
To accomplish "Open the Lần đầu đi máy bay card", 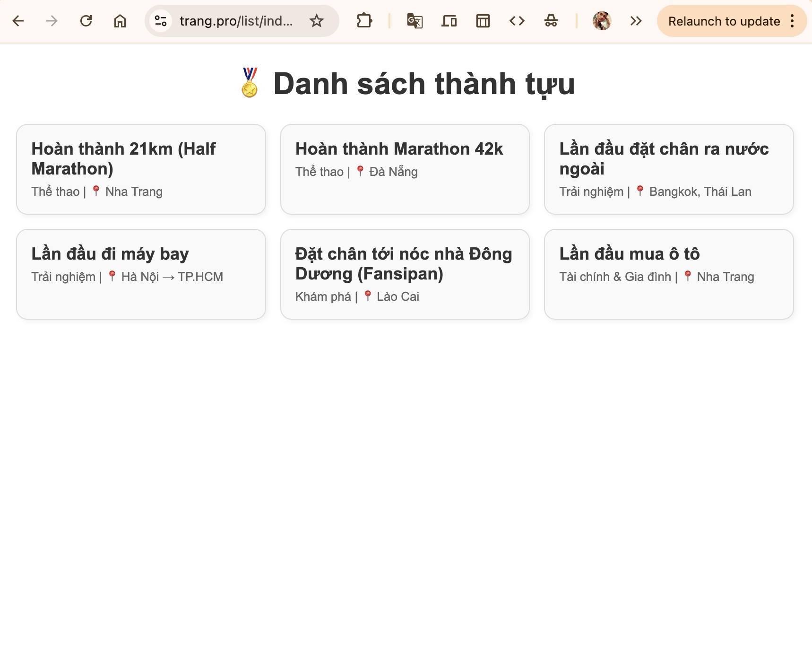I will (x=141, y=274).
